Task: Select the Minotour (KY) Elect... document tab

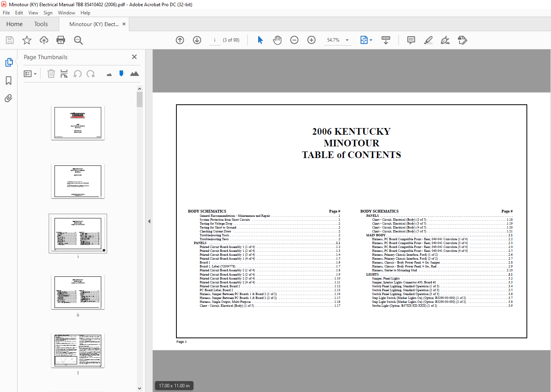Action: (x=94, y=24)
